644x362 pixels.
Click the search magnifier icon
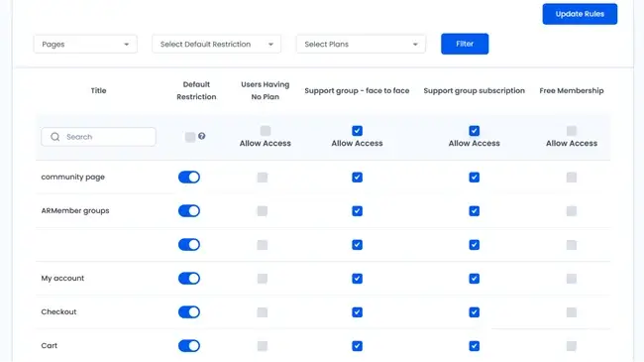click(55, 137)
